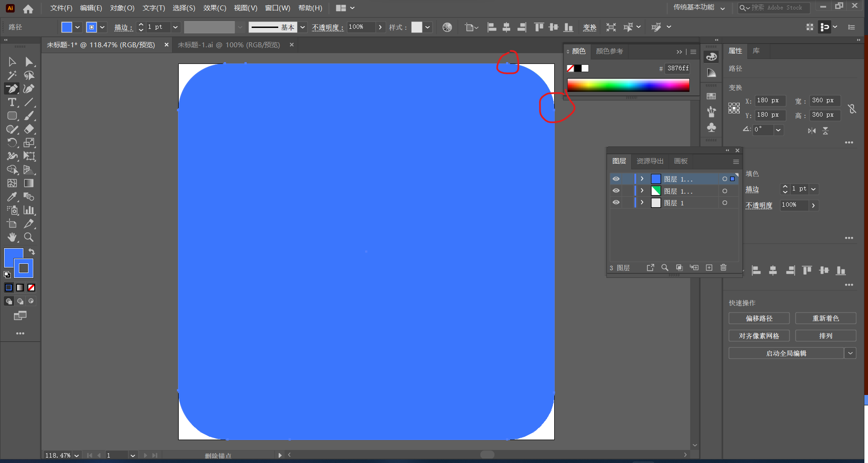
Task: Select the Selection tool arrow
Action: [12, 62]
